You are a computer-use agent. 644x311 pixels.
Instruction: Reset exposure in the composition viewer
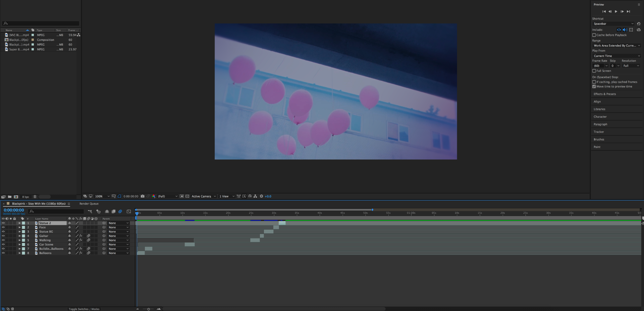coord(261,196)
